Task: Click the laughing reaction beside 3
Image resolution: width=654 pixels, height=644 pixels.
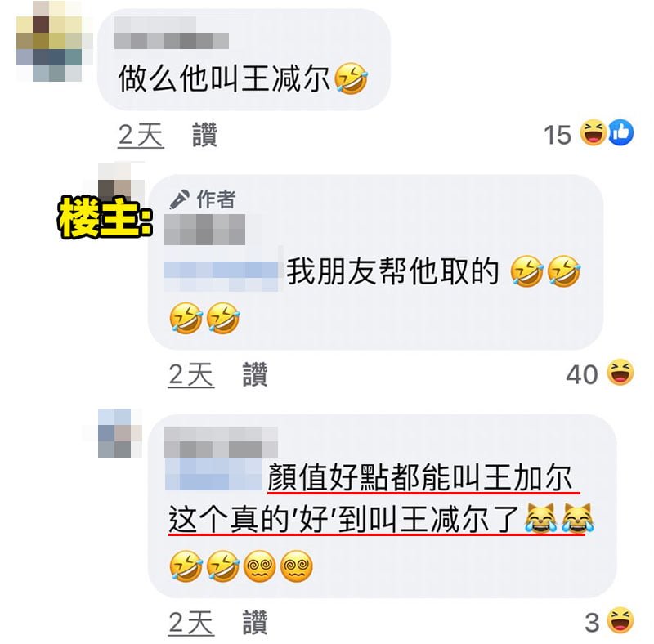Action: 620,620
